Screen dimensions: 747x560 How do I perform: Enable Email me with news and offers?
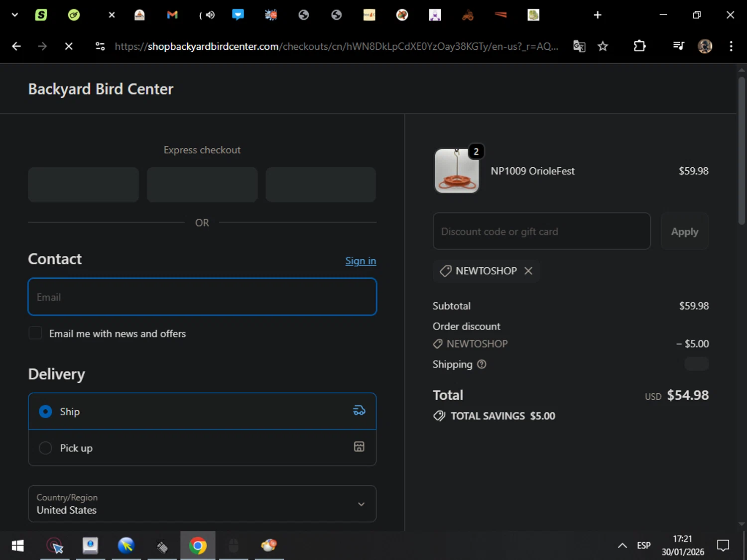(x=35, y=333)
